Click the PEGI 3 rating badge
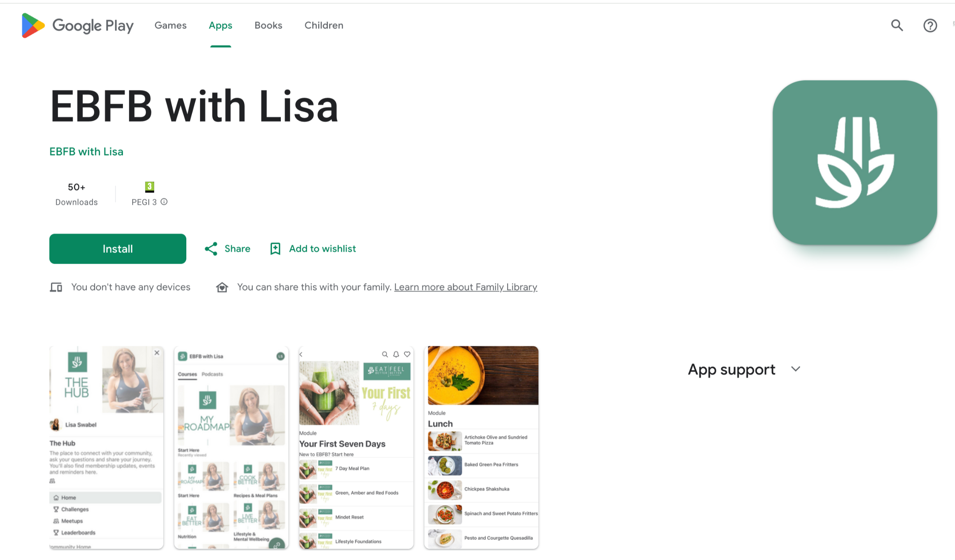Viewport: 955px width, 560px height. point(150,187)
